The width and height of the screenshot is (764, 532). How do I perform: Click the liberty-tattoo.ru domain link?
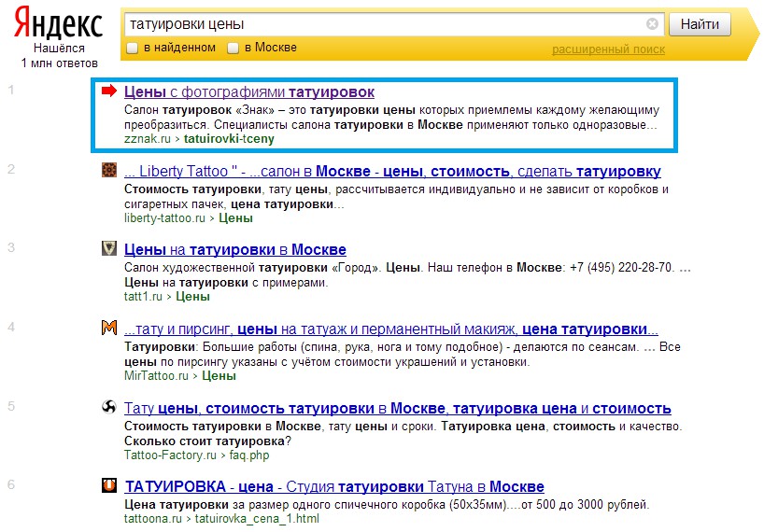pyautogui.click(x=164, y=218)
